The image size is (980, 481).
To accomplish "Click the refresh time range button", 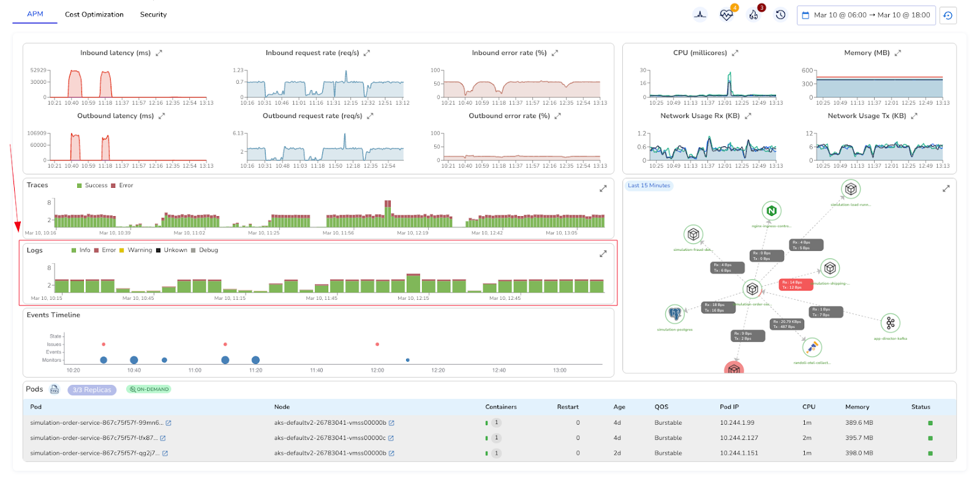I will coord(948,15).
